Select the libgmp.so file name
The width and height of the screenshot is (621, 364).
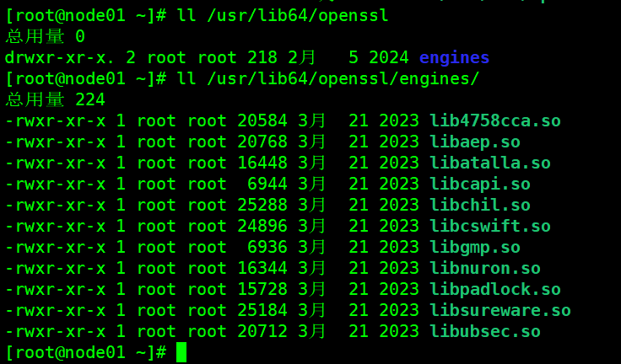click(475, 247)
